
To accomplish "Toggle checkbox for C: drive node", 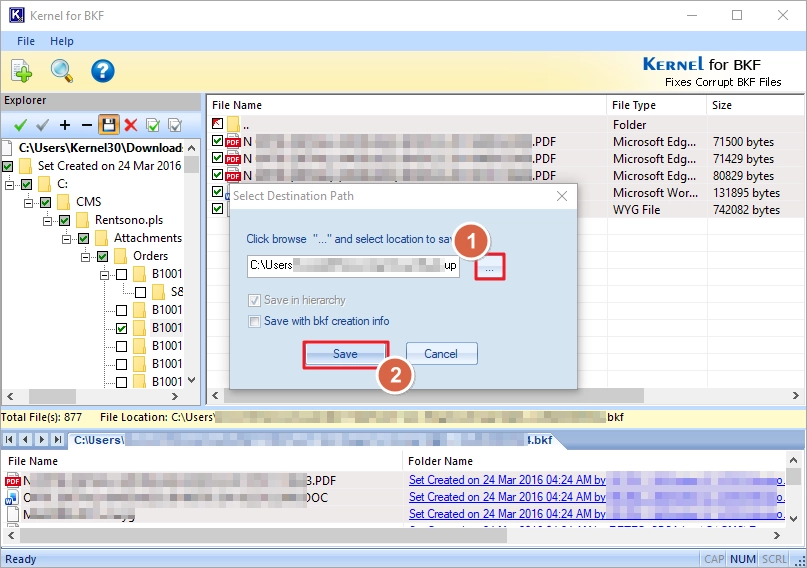I will [27, 184].
